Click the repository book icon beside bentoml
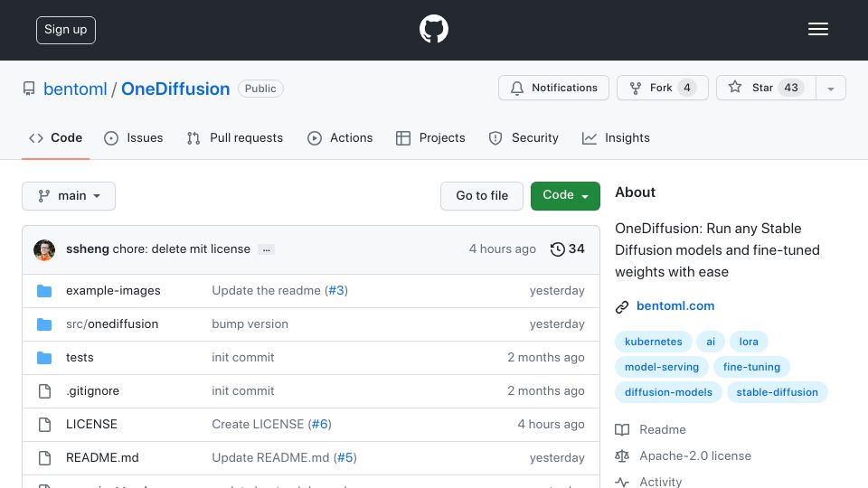 pos(29,89)
